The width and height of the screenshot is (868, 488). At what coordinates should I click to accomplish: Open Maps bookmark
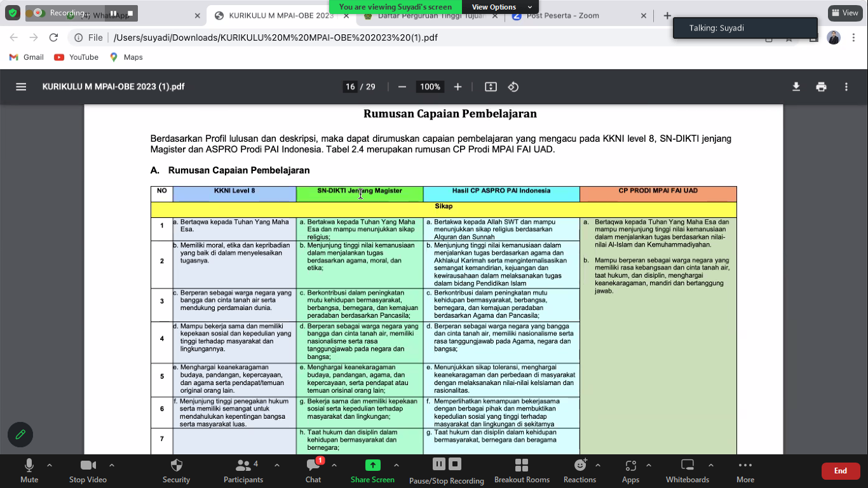pyautogui.click(x=126, y=57)
